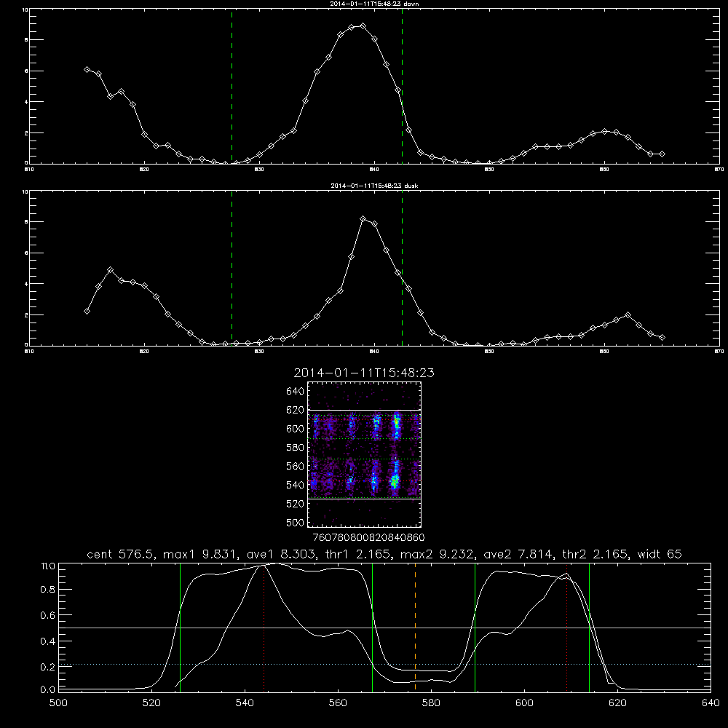Screen dimensions: 728x728
Task: Click the green vertical line near 567
Action: [x=372, y=627]
